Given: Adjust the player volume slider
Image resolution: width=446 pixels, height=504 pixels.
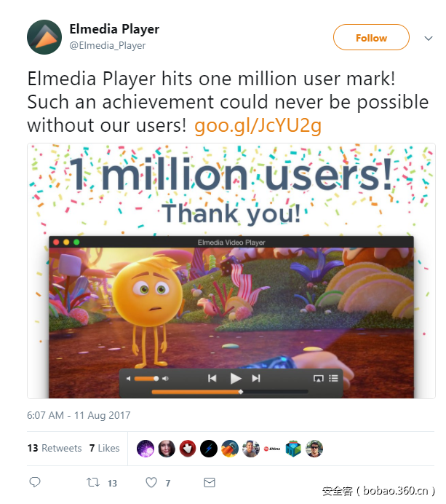Looking at the screenshot, I should pos(146,379).
